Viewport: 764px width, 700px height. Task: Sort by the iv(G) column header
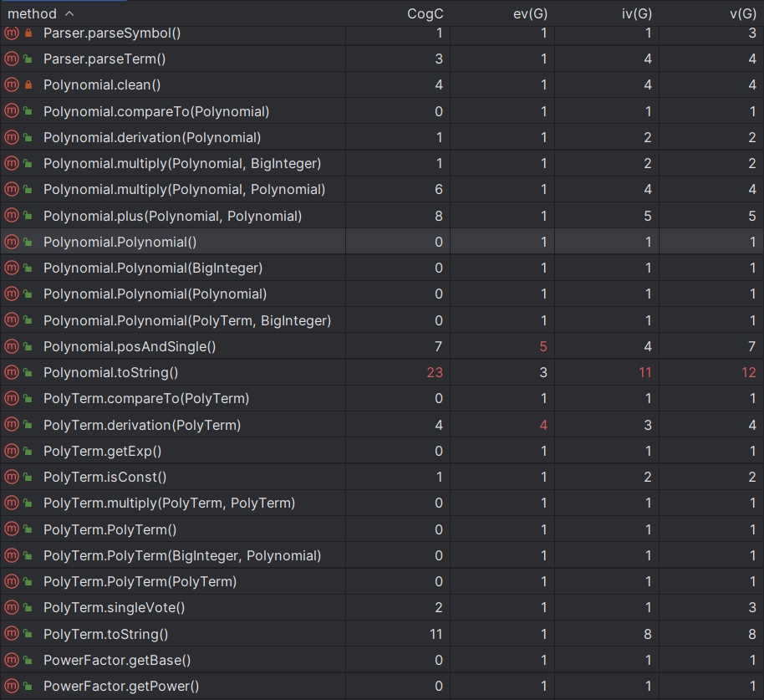(x=636, y=13)
